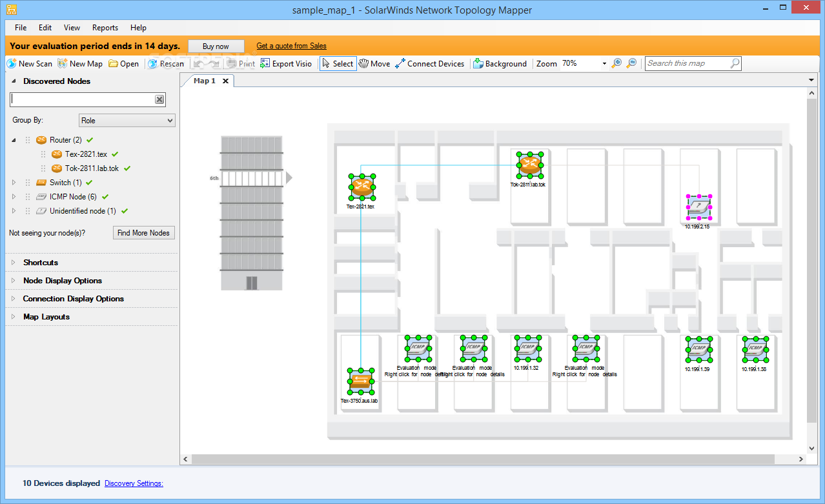This screenshot has height=504, width=825.
Task: Open the Edit menu
Action: coord(45,28)
